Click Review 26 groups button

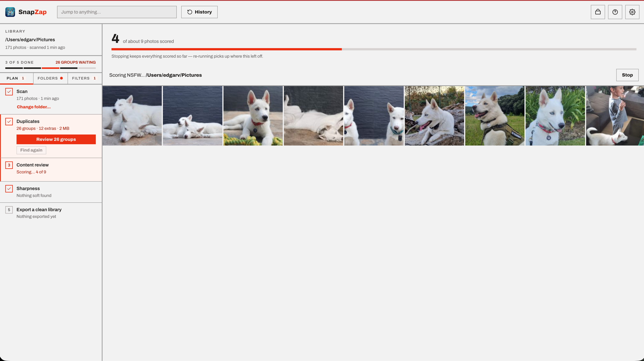pyautogui.click(x=56, y=139)
